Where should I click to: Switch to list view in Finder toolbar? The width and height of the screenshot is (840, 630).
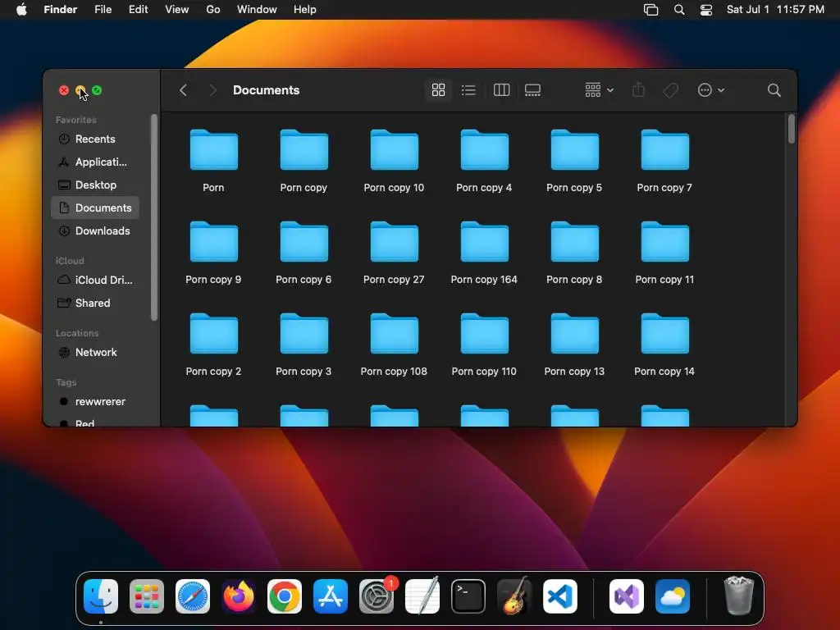point(468,90)
